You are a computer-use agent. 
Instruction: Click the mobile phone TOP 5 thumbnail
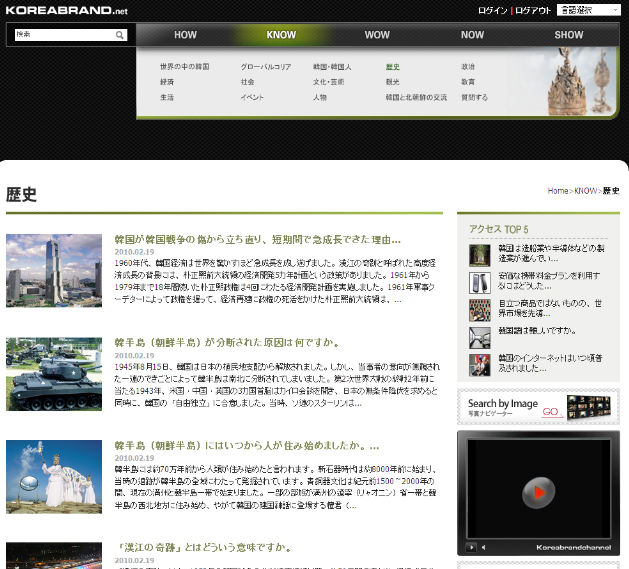pos(479,283)
